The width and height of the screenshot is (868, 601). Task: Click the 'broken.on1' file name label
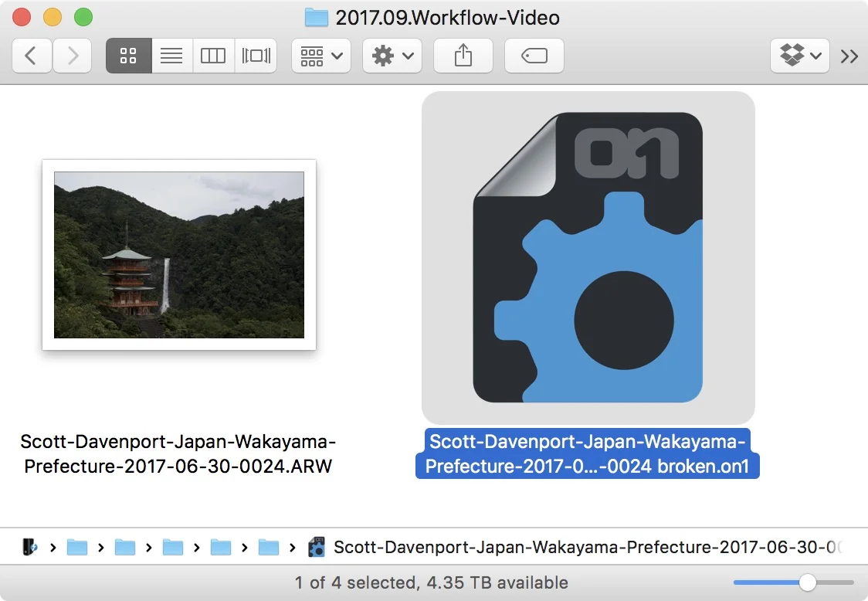[588, 453]
